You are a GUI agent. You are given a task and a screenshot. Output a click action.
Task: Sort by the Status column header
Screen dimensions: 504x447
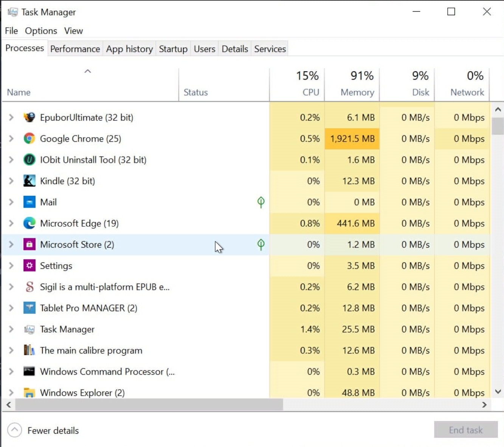224,85
